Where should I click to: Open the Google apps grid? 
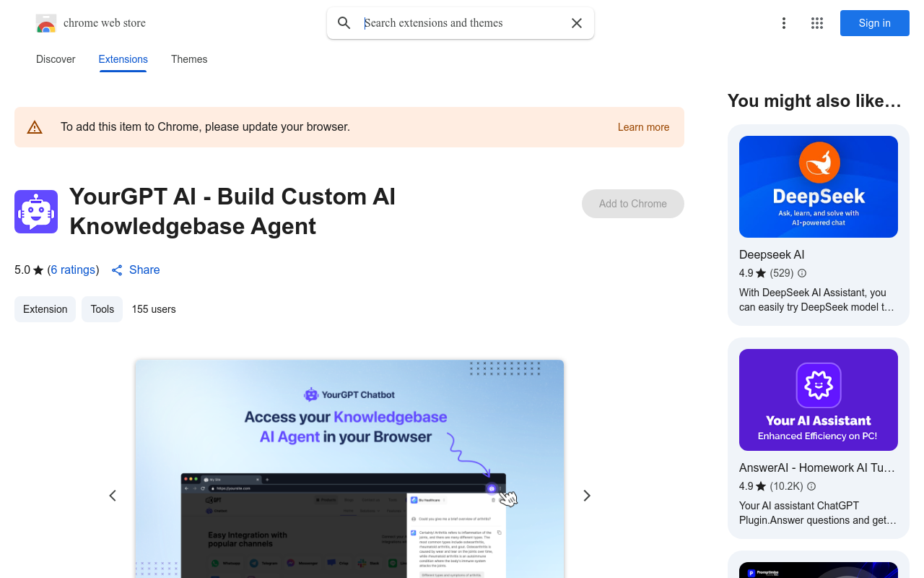coord(817,23)
